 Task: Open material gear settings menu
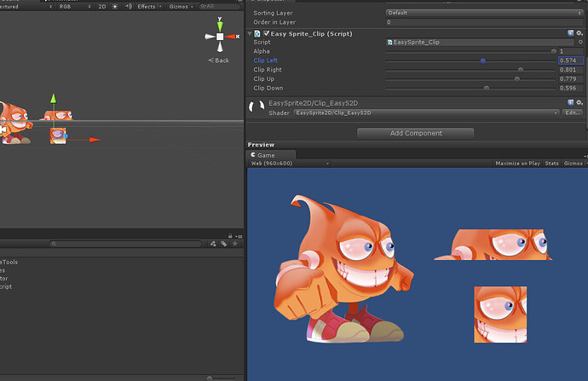[579, 103]
